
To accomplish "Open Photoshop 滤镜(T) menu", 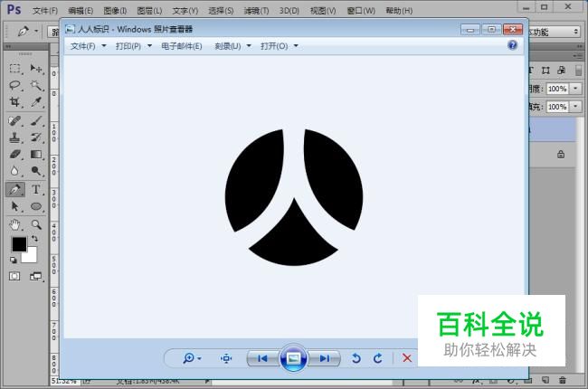I will (x=257, y=11).
